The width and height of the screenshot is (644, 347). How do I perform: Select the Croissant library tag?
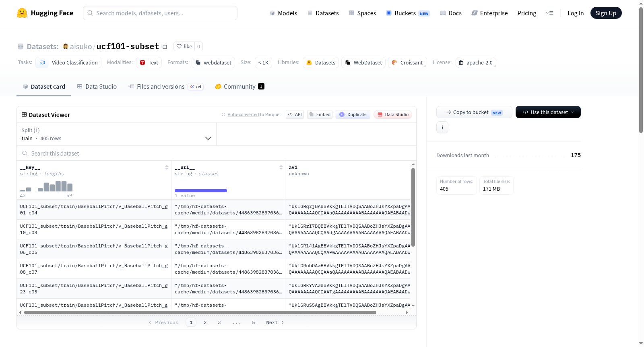(x=407, y=62)
